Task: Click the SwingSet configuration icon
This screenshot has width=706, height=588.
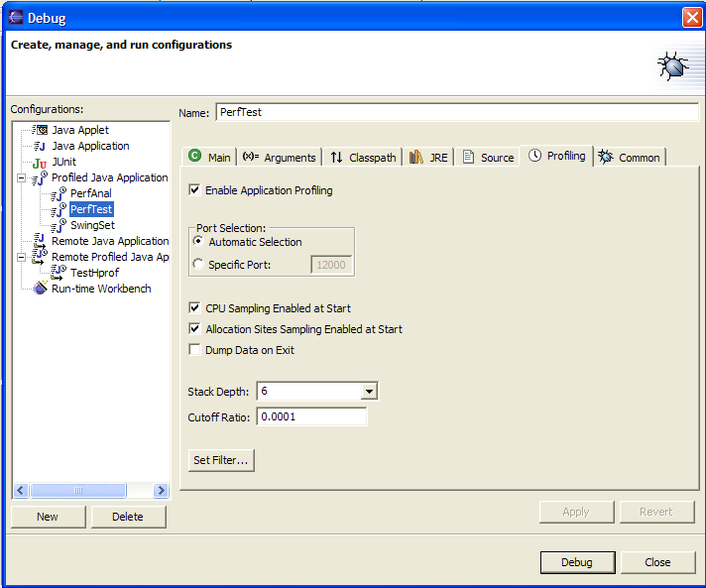Action: pos(59,225)
